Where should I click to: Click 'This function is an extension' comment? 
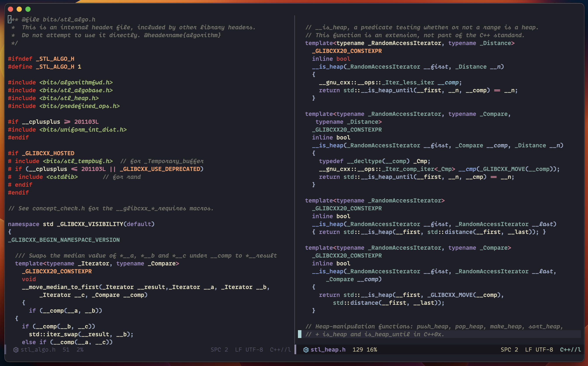(x=415, y=35)
